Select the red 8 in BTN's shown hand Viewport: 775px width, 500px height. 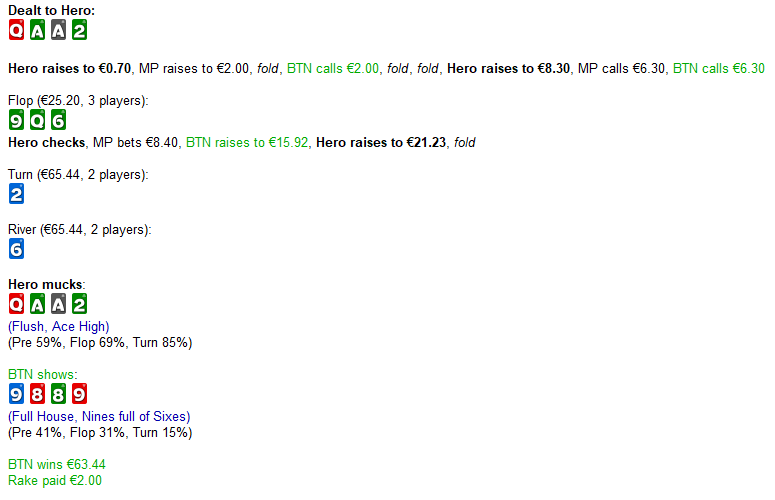click(37, 394)
